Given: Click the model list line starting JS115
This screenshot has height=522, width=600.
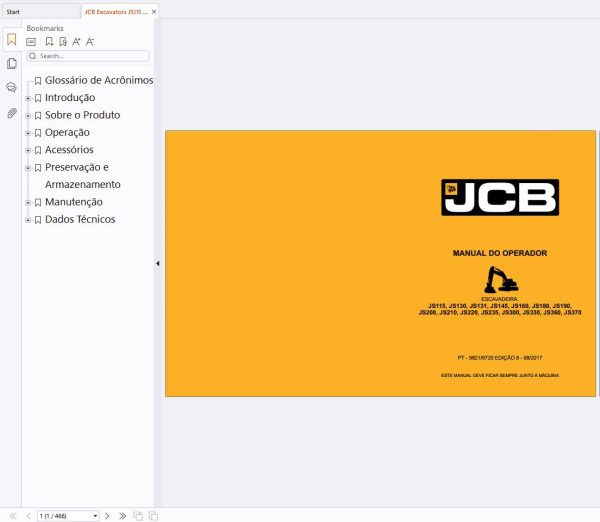Looking at the screenshot, I should coord(500,306).
